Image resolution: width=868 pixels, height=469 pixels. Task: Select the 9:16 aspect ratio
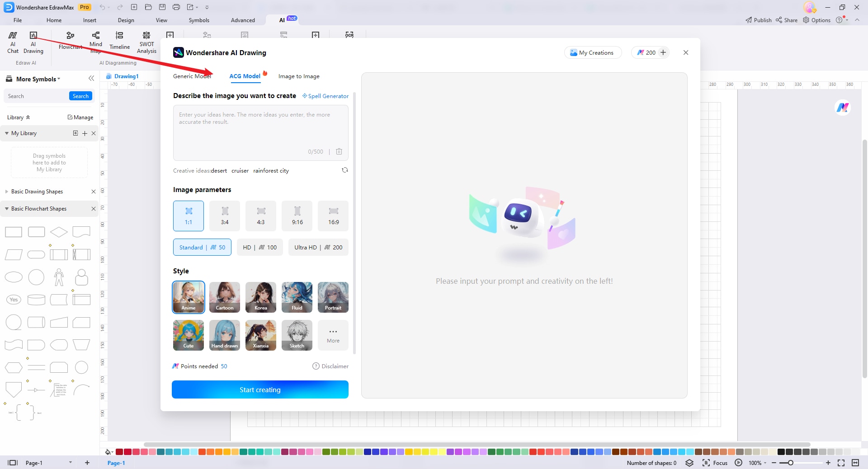tap(297, 216)
